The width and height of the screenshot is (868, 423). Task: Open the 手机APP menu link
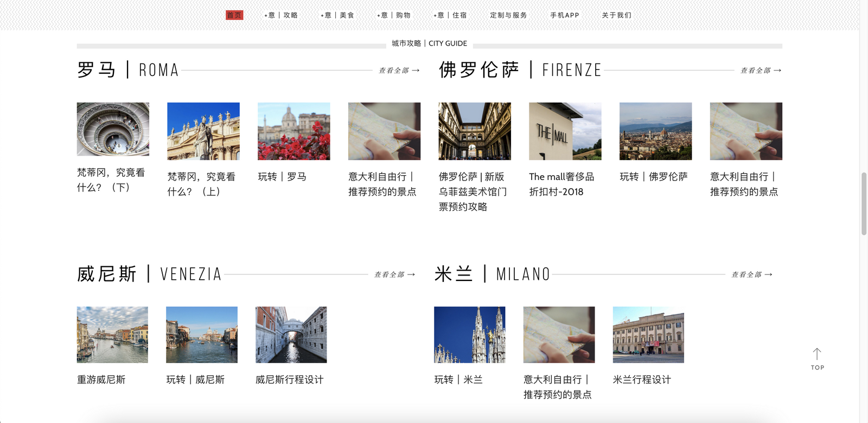564,15
